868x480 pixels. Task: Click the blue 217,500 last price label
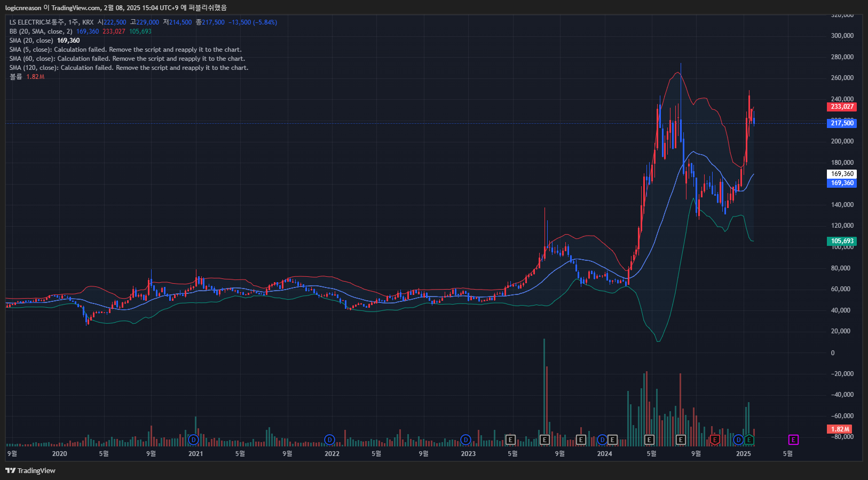(842, 123)
